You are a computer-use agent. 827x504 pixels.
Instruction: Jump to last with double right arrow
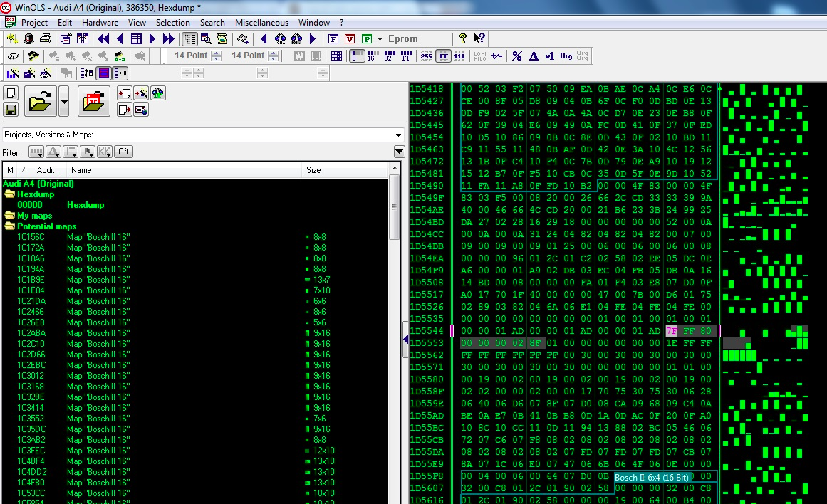(x=168, y=38)
